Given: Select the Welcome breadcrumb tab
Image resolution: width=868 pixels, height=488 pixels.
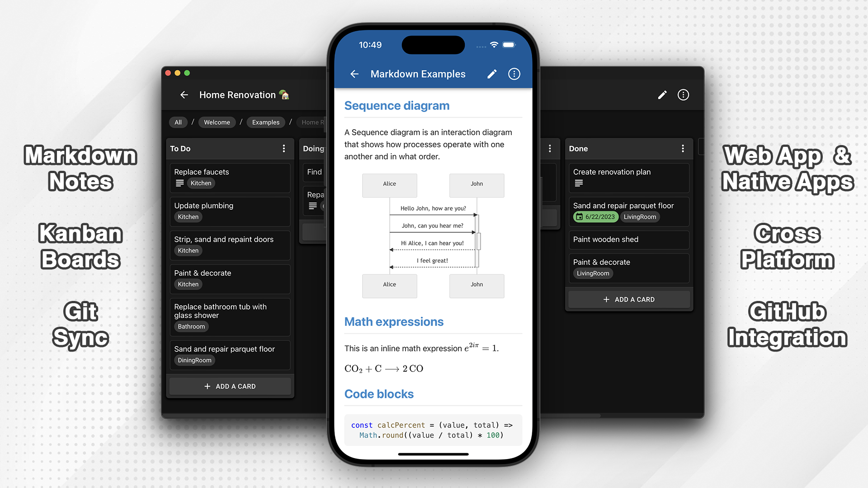Looking at the screenshot, I should coord(217,122).
